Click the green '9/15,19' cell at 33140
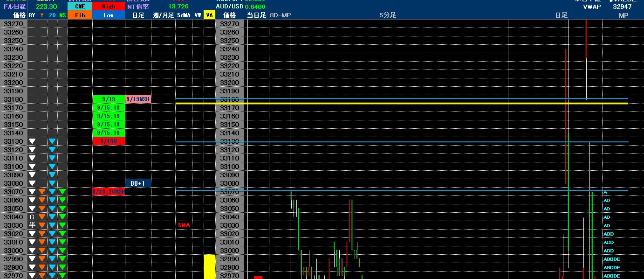 pyautogui.click(x=109, y=133)
